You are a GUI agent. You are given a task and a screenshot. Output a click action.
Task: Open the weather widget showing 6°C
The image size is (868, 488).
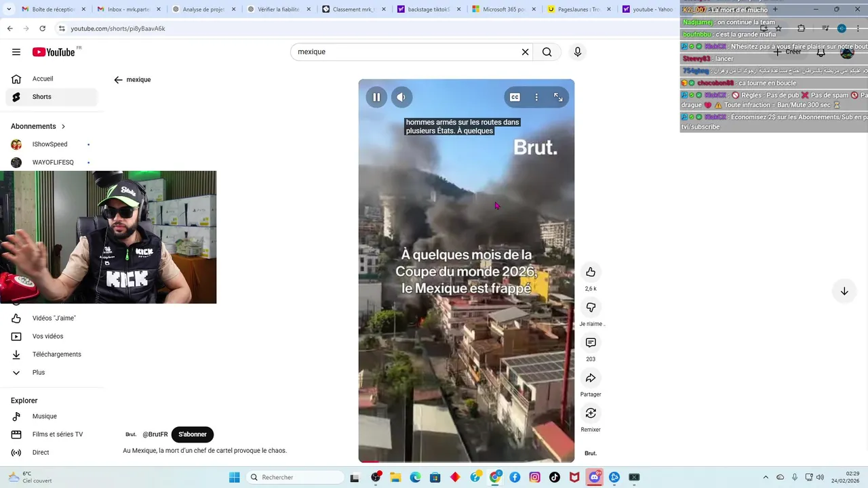pyautogui.click(x=30, y=477)
